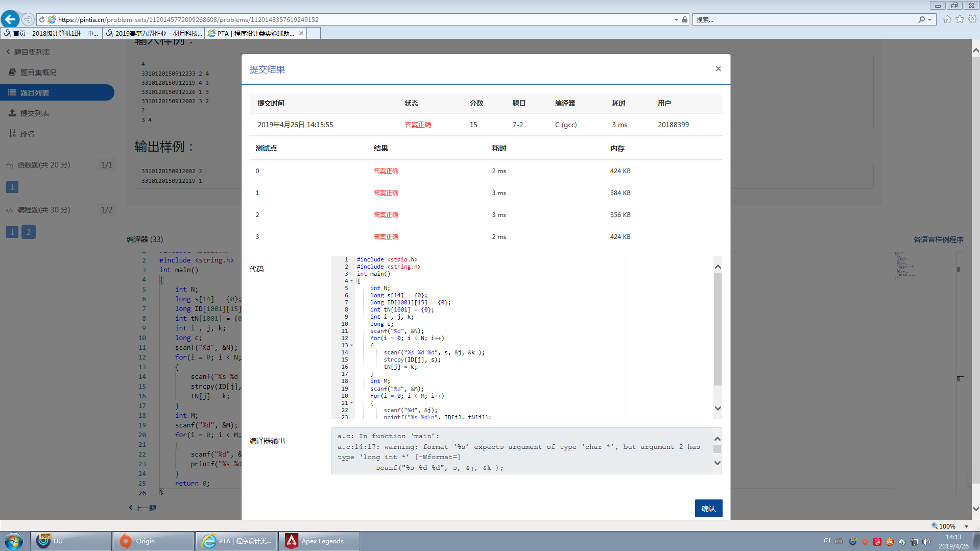Open the zoom level dropdown arrow
This screenshot has width=980, height=551.
tap(966, 526)
